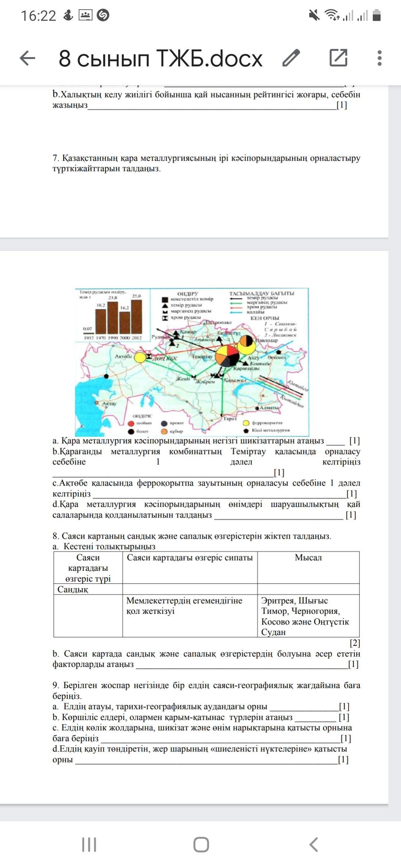Viewport: 401px width, 868px height.
Task: Tap table header "Саяси картадағы өзгеріс түрі"
Action: click(88, 568)
